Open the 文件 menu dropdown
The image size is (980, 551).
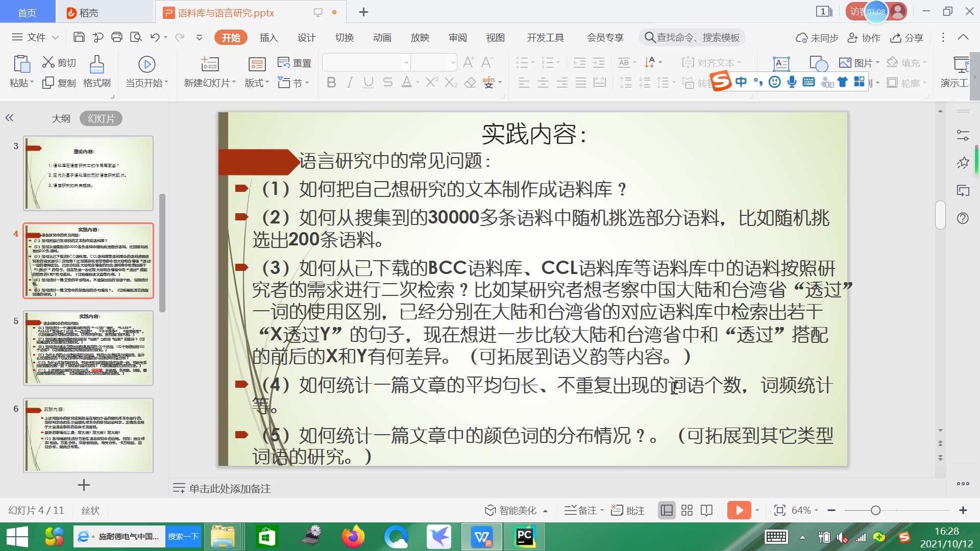click(x=35, y=37)
